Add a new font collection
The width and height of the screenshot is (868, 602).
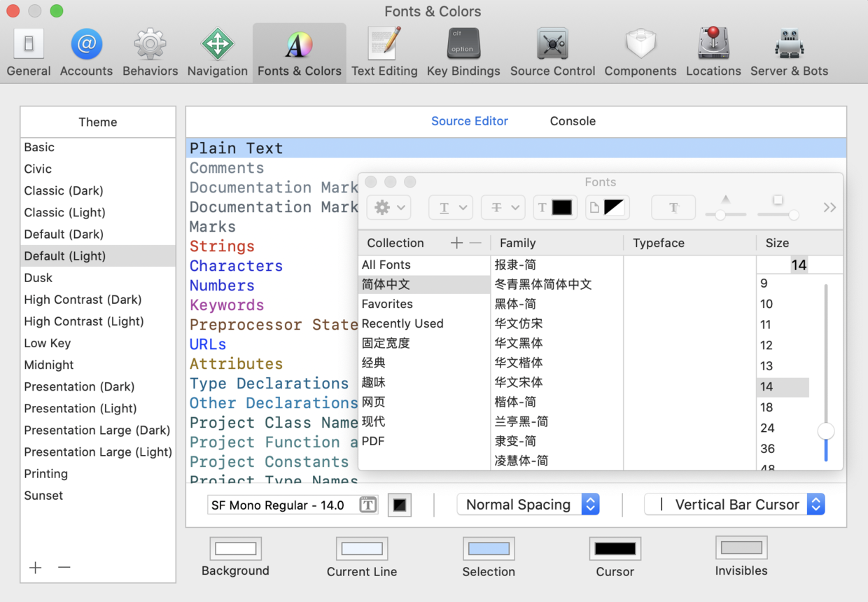[456, 242]
